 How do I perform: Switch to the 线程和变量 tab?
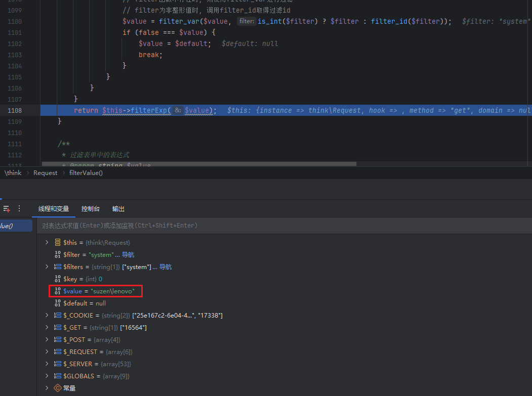[x=54, y=209]
